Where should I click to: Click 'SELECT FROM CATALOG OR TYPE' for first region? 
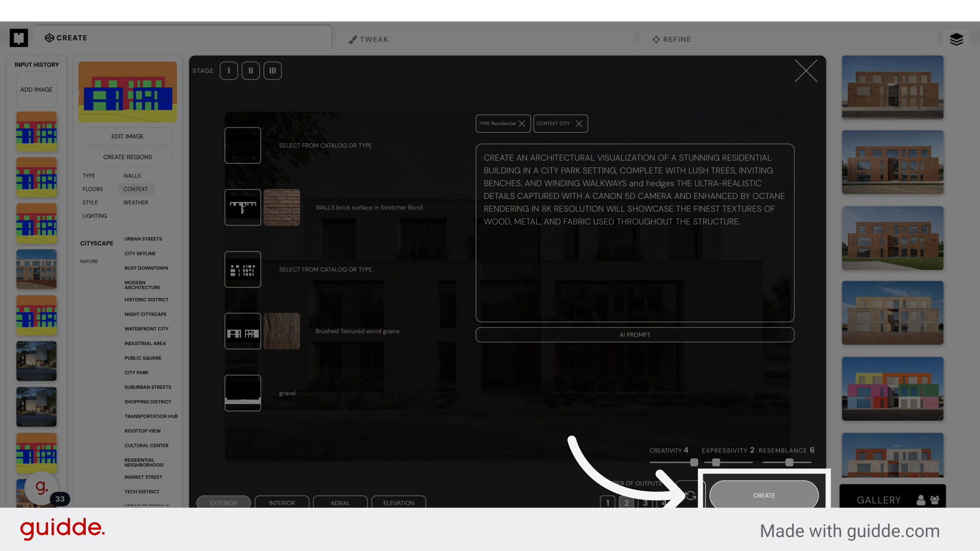326,145
